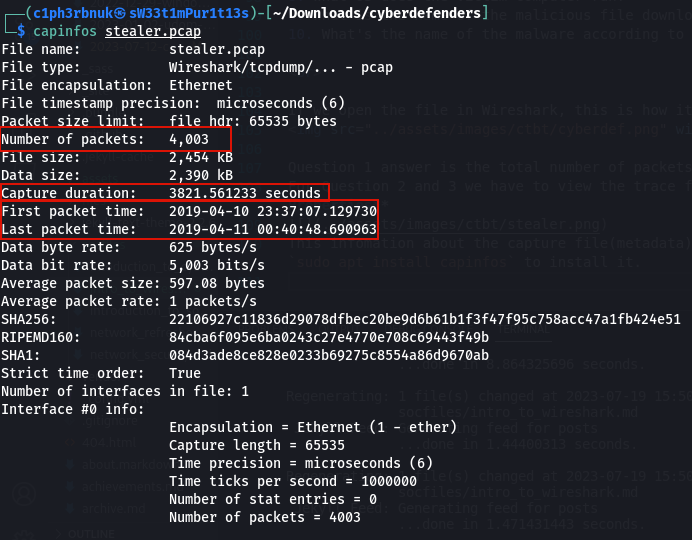
Task: Click the First packet time timestamp
Action: click(x=273, y=211)
